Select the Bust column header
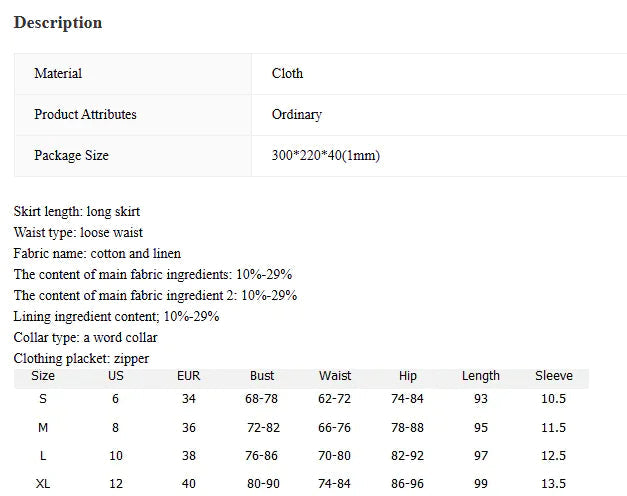 262,376
